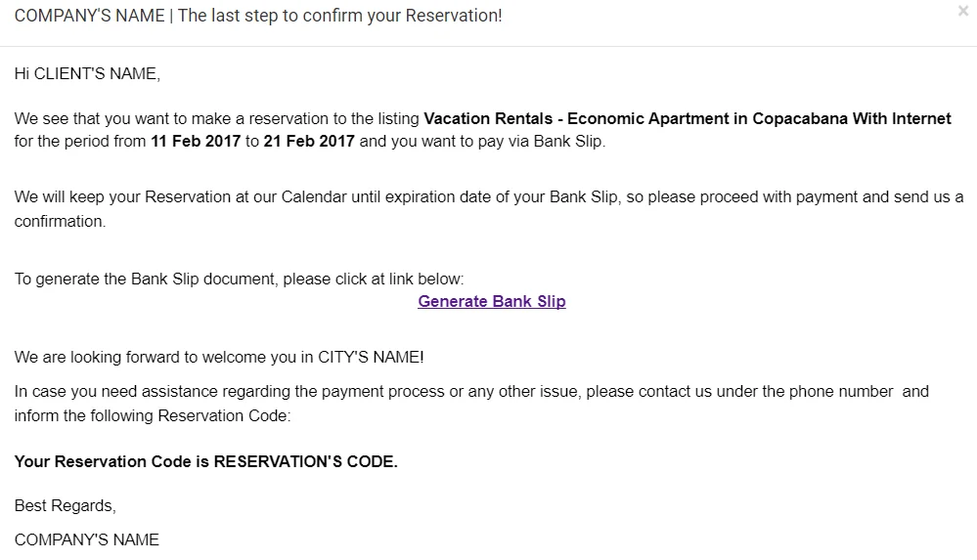Click the word 'confirmation.' ending the paragraph

tap(60, 221)
